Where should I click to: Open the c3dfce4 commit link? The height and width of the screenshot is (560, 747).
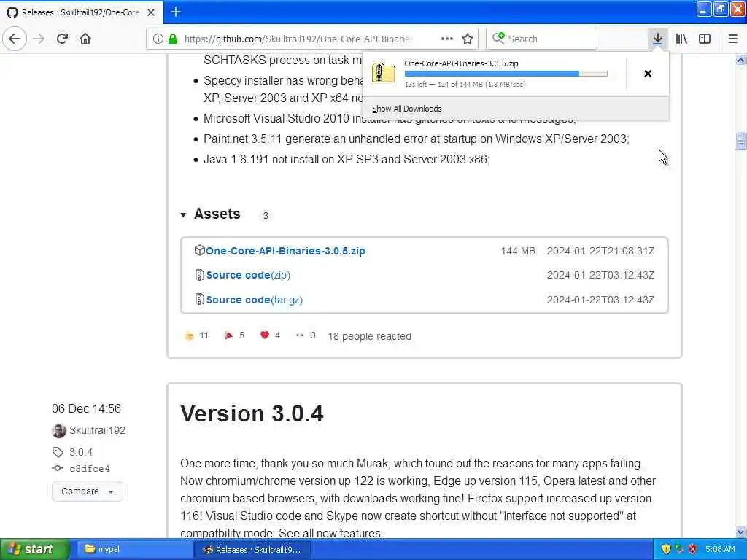90,469
